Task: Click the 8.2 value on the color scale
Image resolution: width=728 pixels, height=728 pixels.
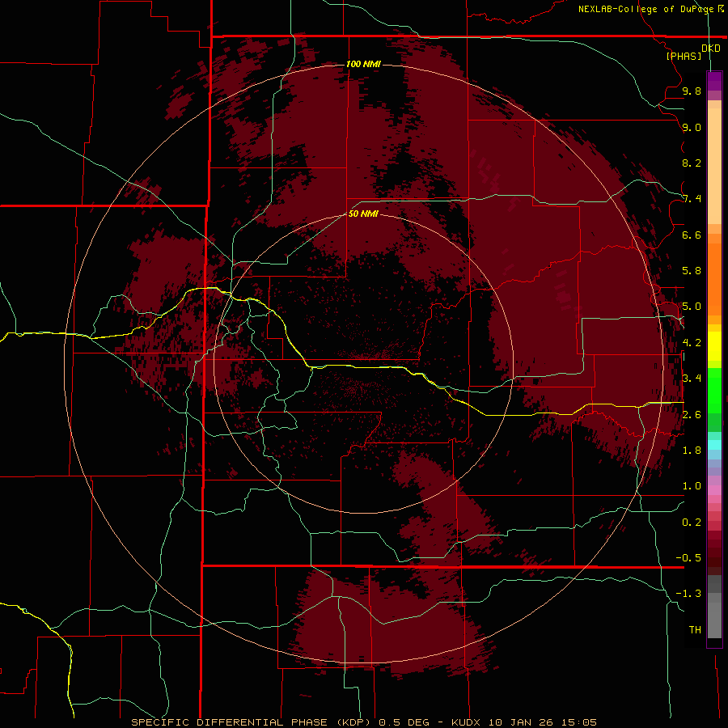Action: point(692,163)
